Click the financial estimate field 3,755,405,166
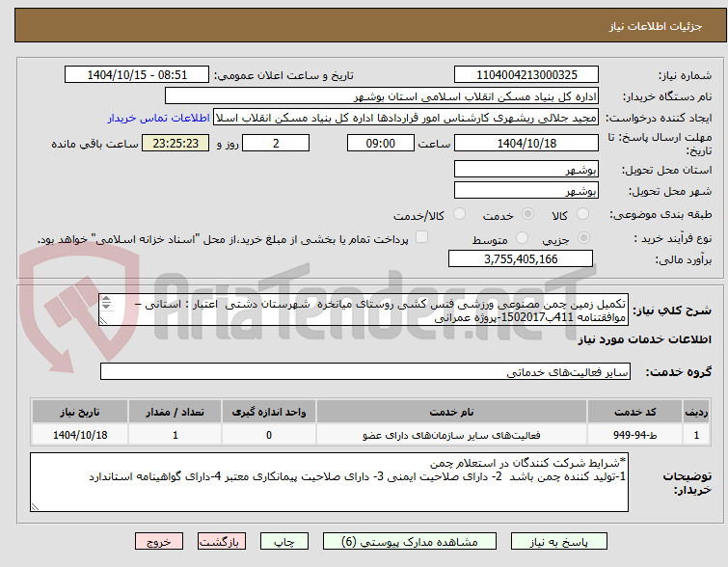 tap(521, 258)
